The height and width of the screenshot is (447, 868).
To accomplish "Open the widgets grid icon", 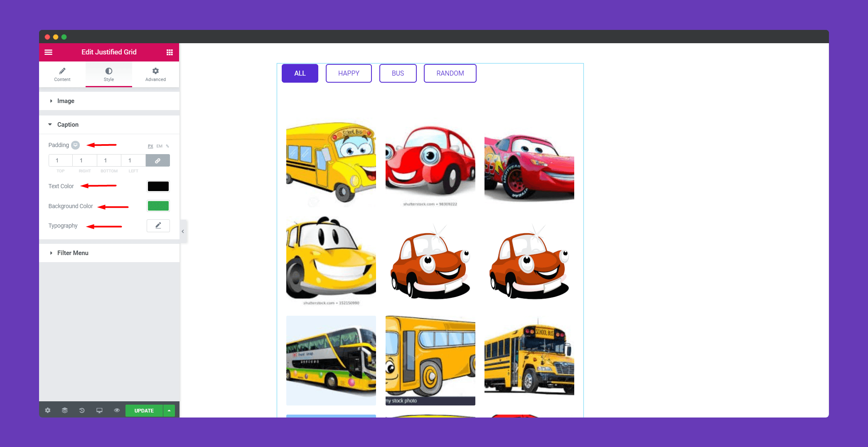I will pos(170,52).
